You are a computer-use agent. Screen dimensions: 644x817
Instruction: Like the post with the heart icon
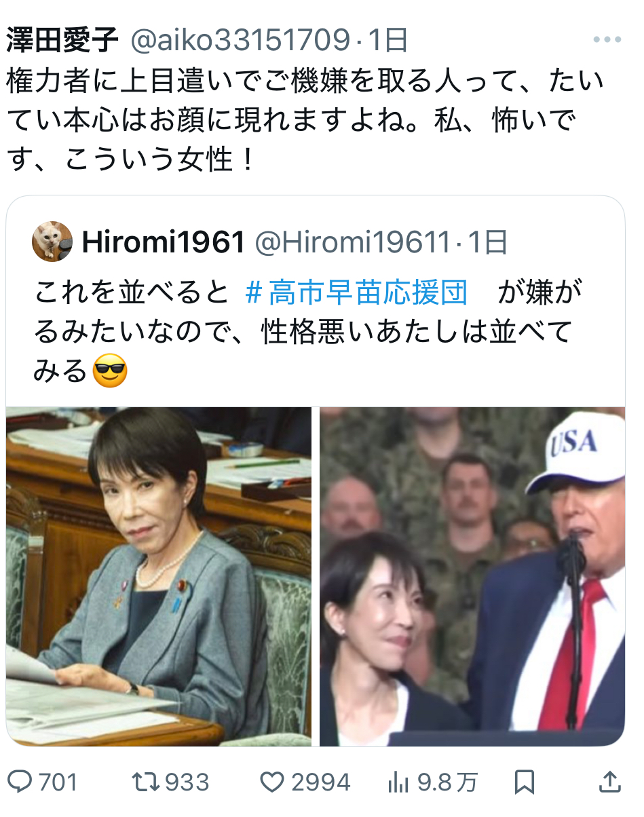coord(271,782)
